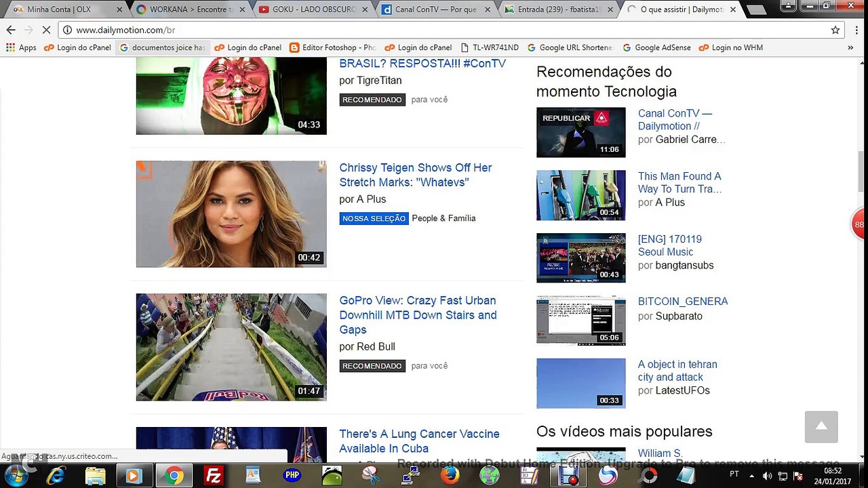
Task: Stop loading the Dailymotion page
Action: 46,30
